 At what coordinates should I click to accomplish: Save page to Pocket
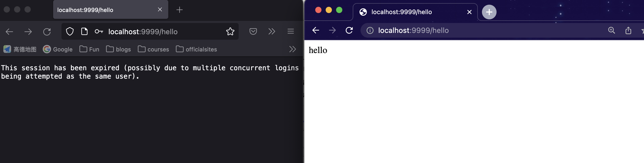coord(253,32)
